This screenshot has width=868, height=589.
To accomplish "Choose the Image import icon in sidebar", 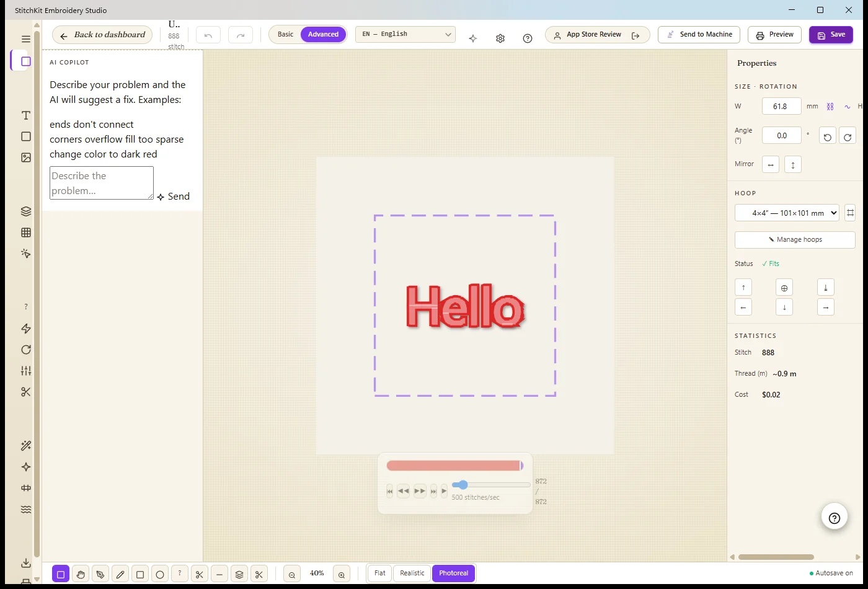I will click(25, 157).
